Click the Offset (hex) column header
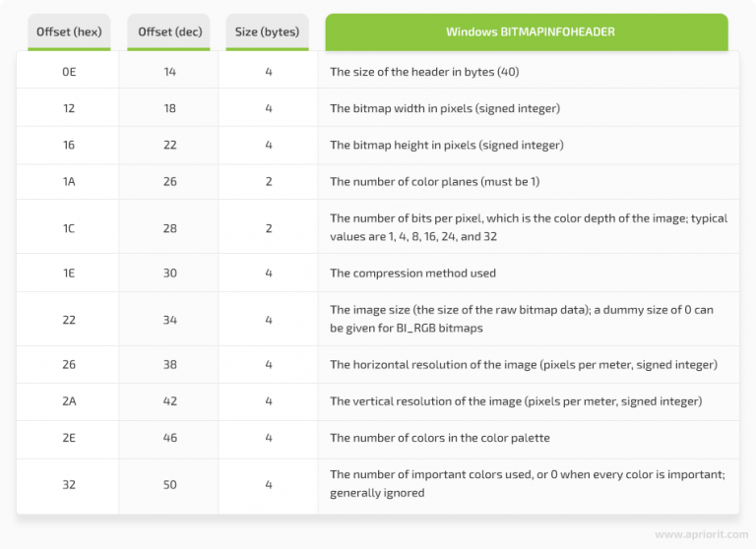 click(69, 31)
